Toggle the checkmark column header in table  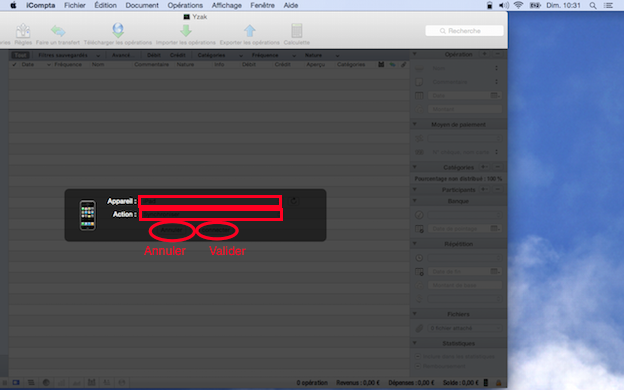click(x=14, y=64)
